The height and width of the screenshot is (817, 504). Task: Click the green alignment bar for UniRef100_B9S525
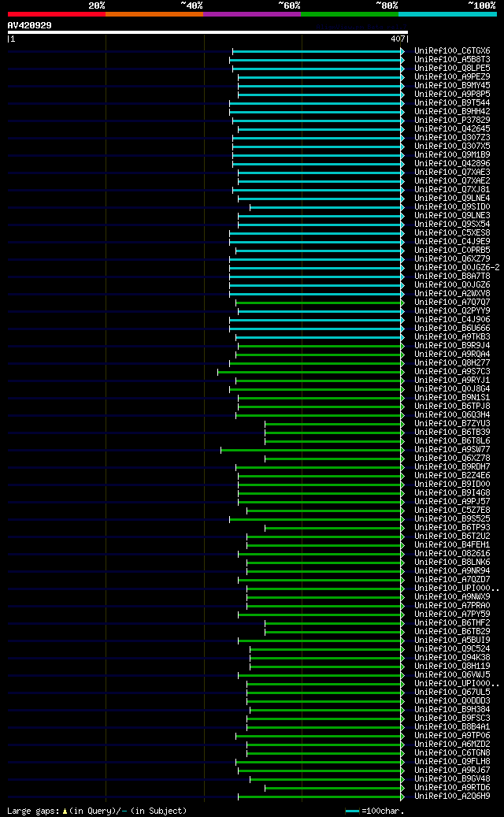[317, 519]
